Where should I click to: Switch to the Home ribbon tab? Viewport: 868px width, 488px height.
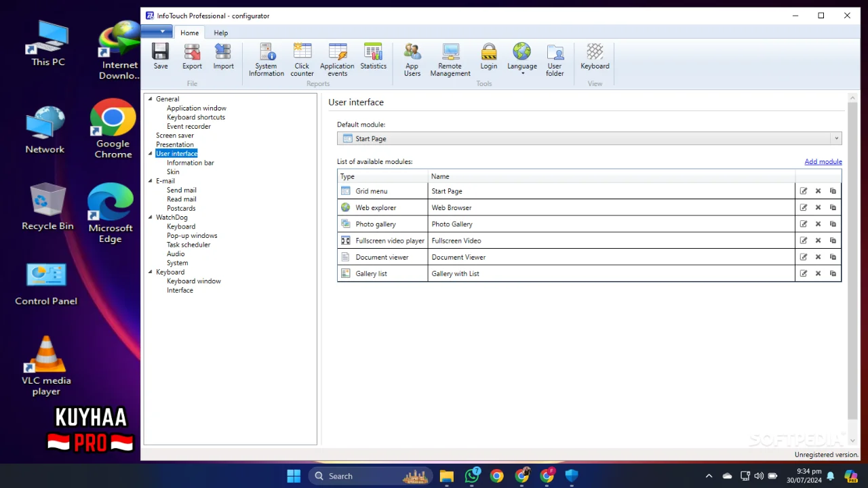[x=190, y=33]
